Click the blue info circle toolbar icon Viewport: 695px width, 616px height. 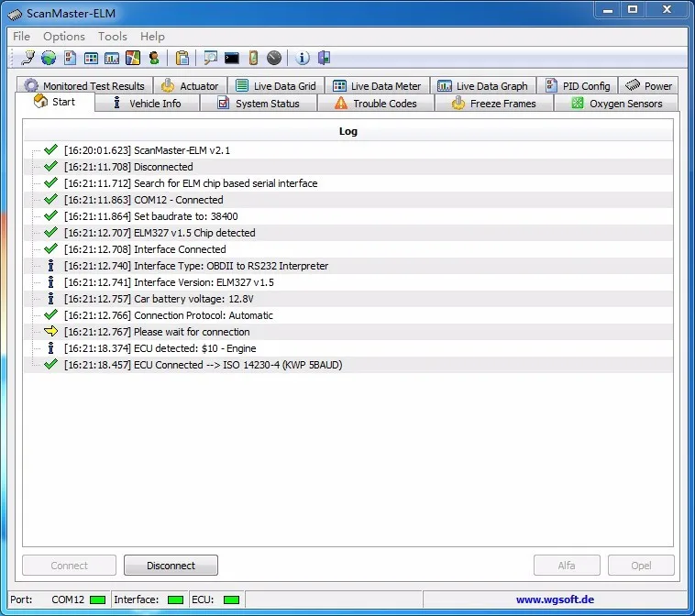[x=303, y=58]
